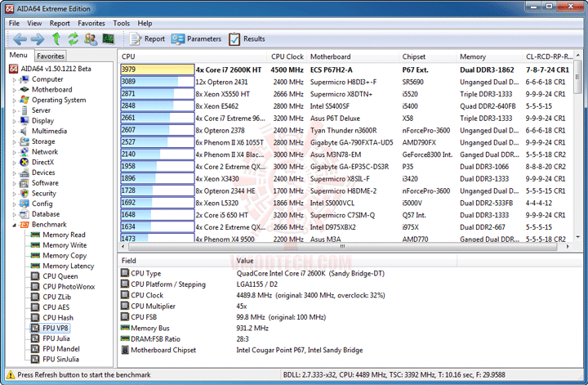Image resolution: width=588 pixels, height=385 pixels.
Task: Expand the Network tree node
Action: point(14,152)
